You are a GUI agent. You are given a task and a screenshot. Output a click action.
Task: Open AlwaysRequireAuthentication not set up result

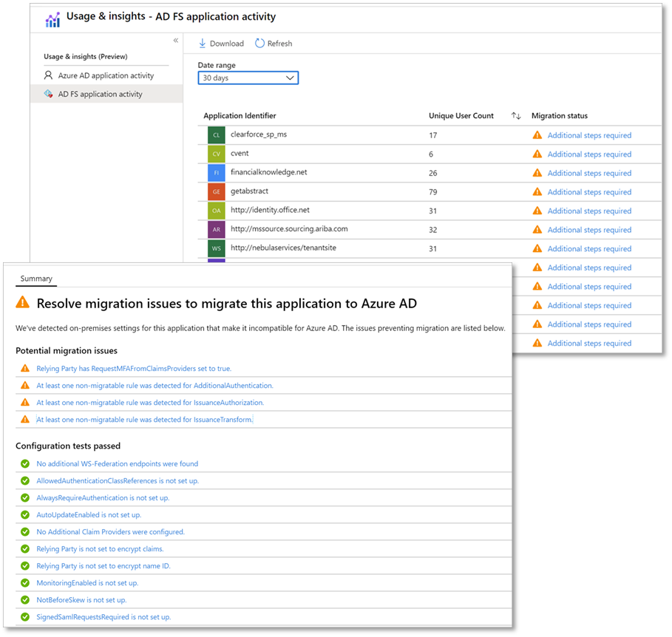[103, 498]
